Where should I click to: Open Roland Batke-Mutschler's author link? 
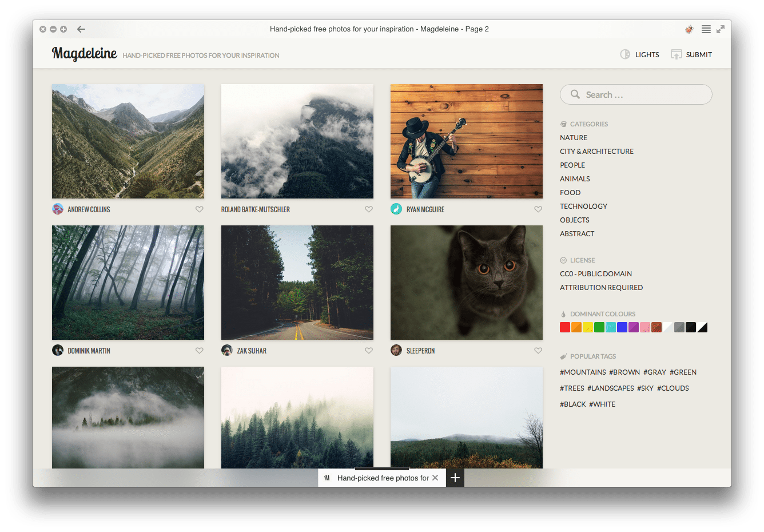click(256, 209)
